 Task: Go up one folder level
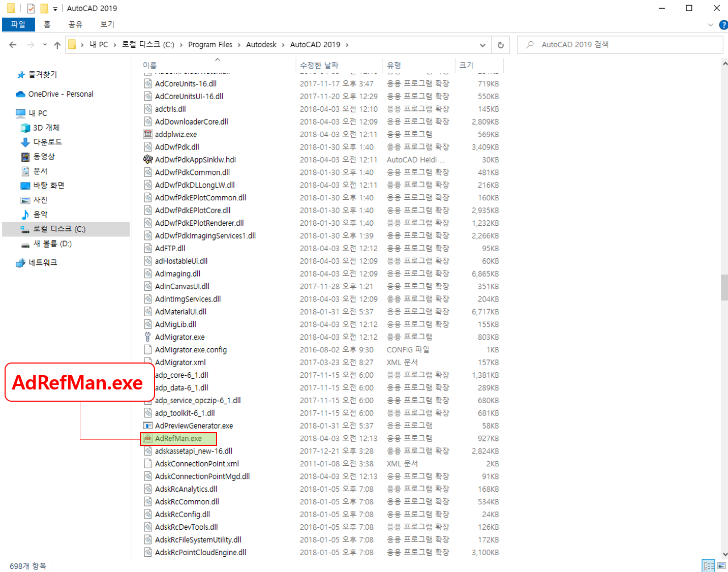[x=57, y=45]
